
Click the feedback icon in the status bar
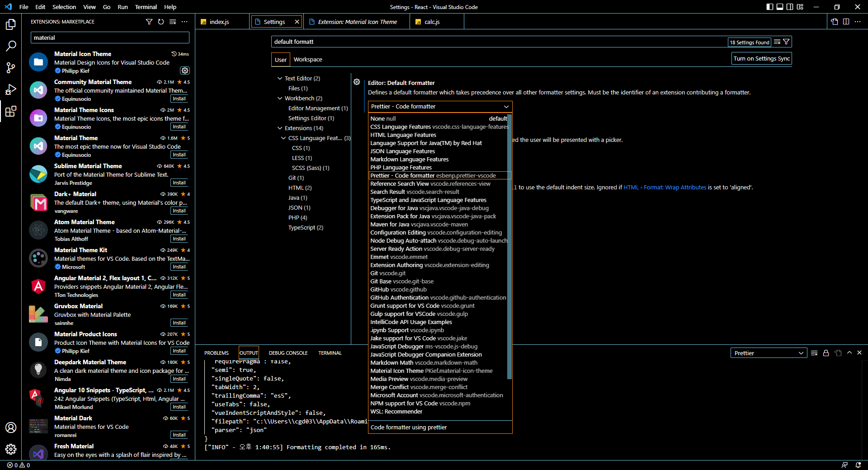point(844,465)
